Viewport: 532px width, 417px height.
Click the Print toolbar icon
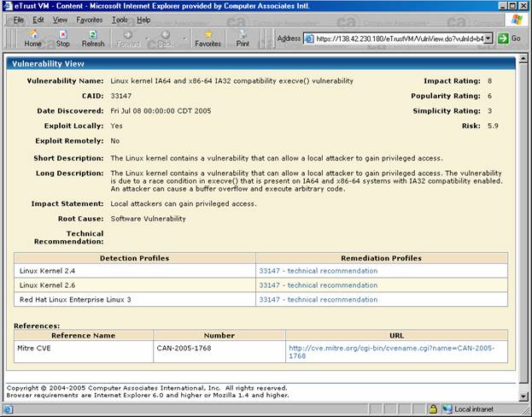click(243, 38)
